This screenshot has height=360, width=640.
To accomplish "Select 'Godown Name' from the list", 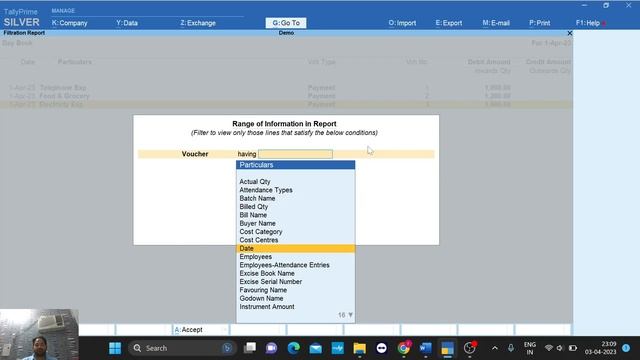I will [x=296, y=298].
